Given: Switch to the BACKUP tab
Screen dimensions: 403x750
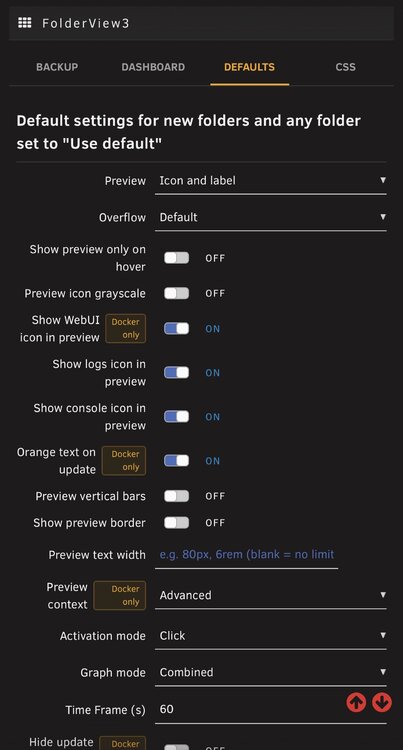Looking at the screenshot, I should coord(57,67).
